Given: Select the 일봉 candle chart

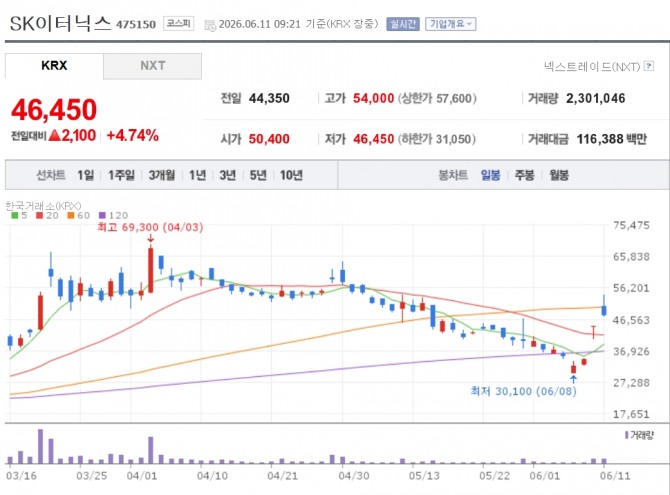Looking at the screenshot, I should point(490,175).
